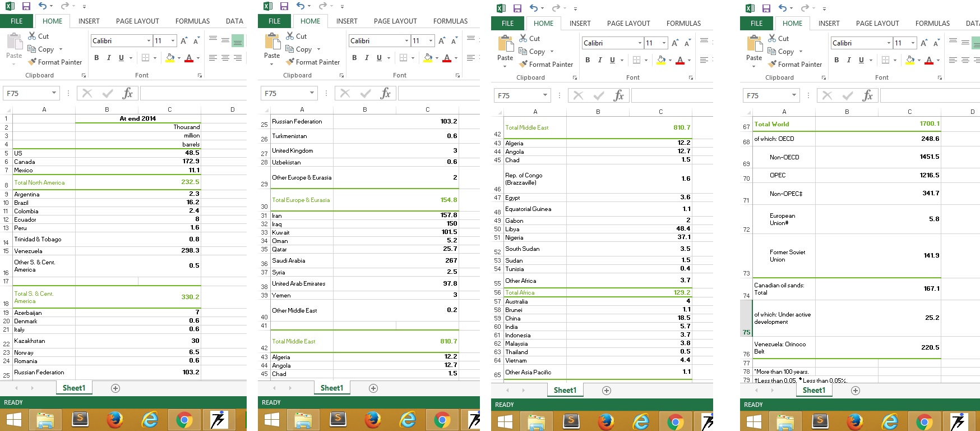This screenshot has height=431, width=980.
Task: Open Firefox on taskbar below Total North America window
Action: pos(115,420)
